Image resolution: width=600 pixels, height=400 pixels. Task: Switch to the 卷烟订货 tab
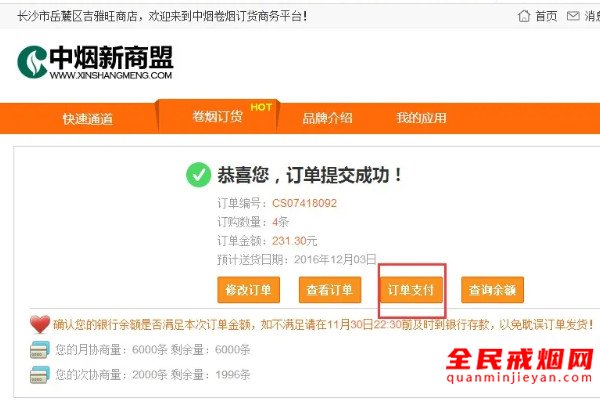tap(217, 116)
